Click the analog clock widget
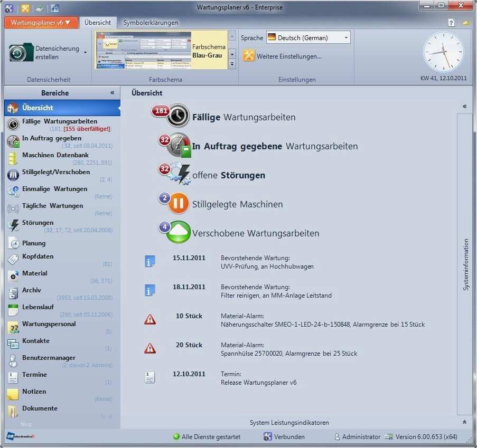This screenshot has width=477, height=448. [x=443, y=52]
